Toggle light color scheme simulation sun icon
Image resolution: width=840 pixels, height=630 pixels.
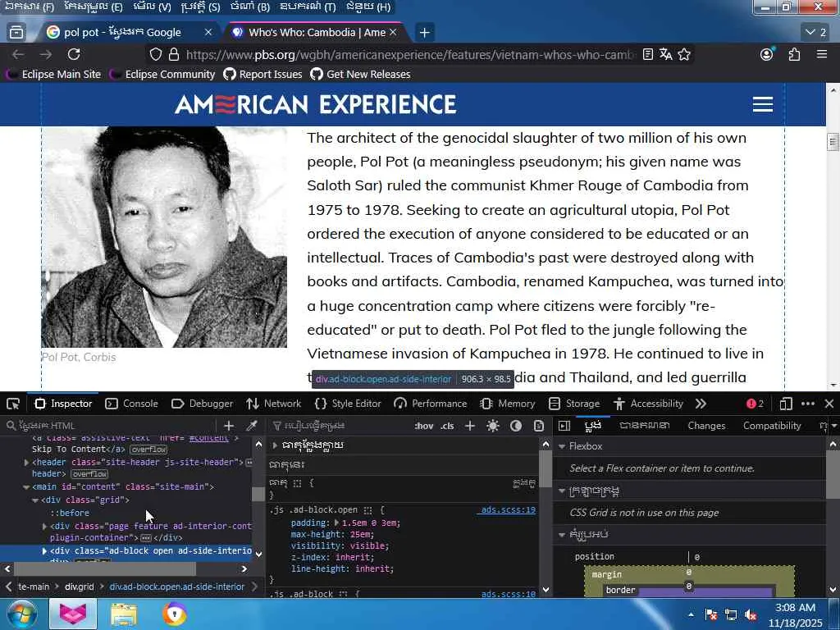click(x=493, y=426)
